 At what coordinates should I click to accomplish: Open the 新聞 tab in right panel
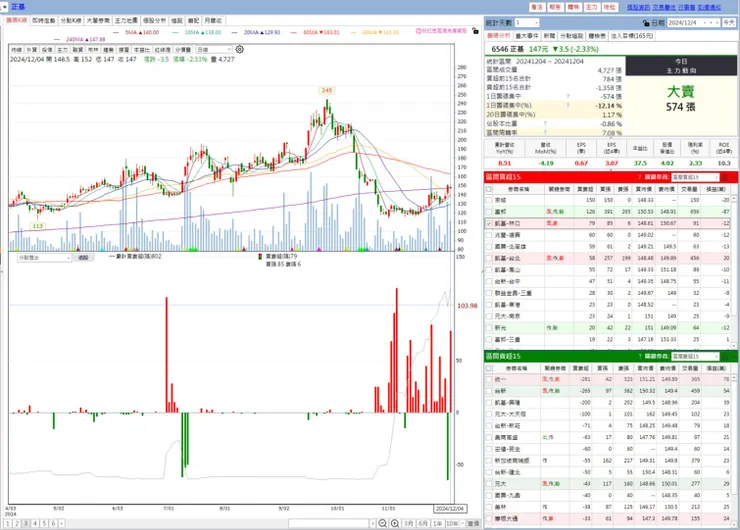(549, 36)
